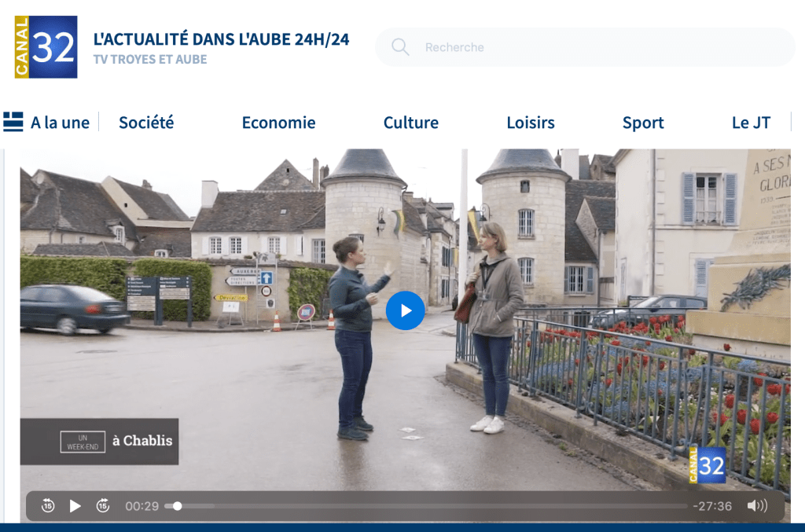
Task: Click the icon beside A la une
Action: pyautogui.click(x=13, y=122)
